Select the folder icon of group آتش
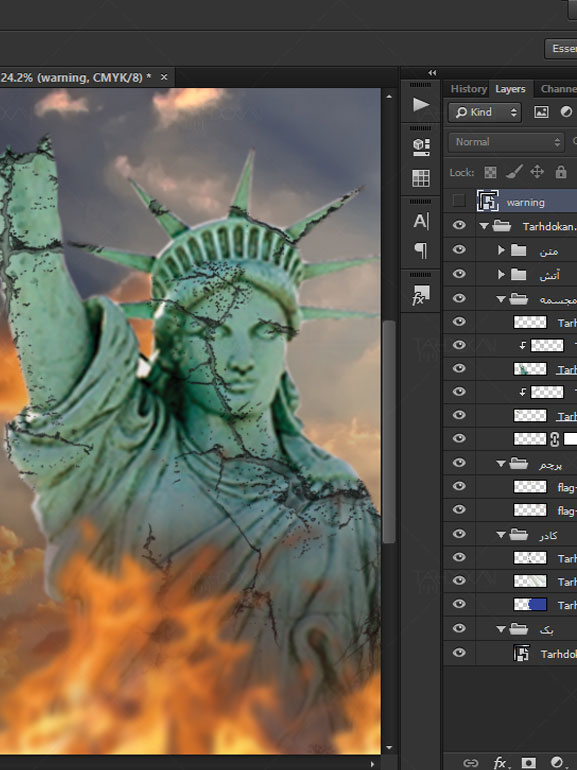Screen dimensions: 577x770 (519, 274)
